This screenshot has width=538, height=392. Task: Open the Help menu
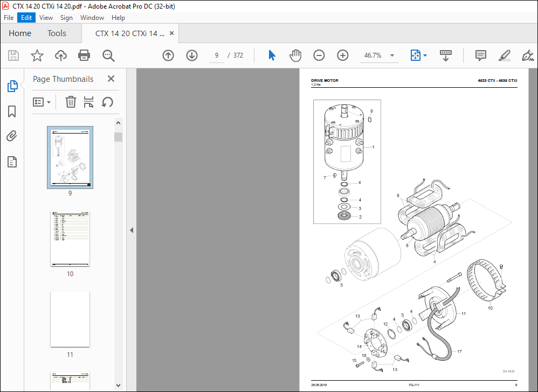[x=118, y=17]
